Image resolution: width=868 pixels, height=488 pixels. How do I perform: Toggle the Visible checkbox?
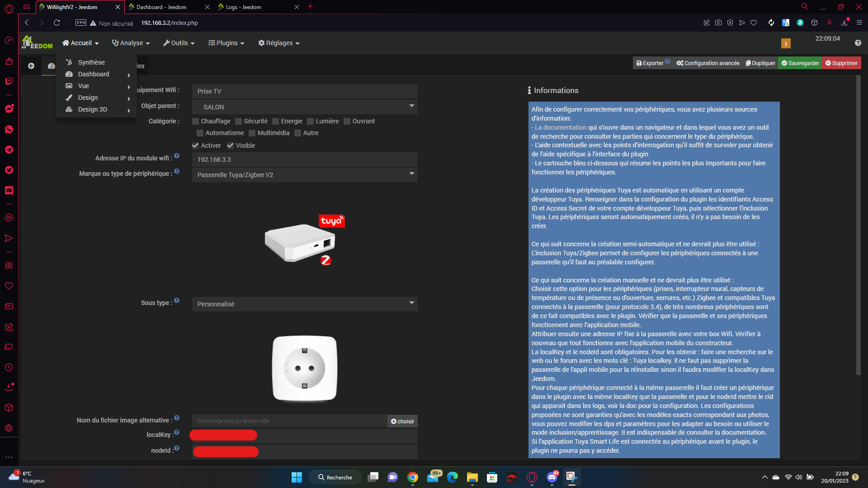click(x=231, y=145)
